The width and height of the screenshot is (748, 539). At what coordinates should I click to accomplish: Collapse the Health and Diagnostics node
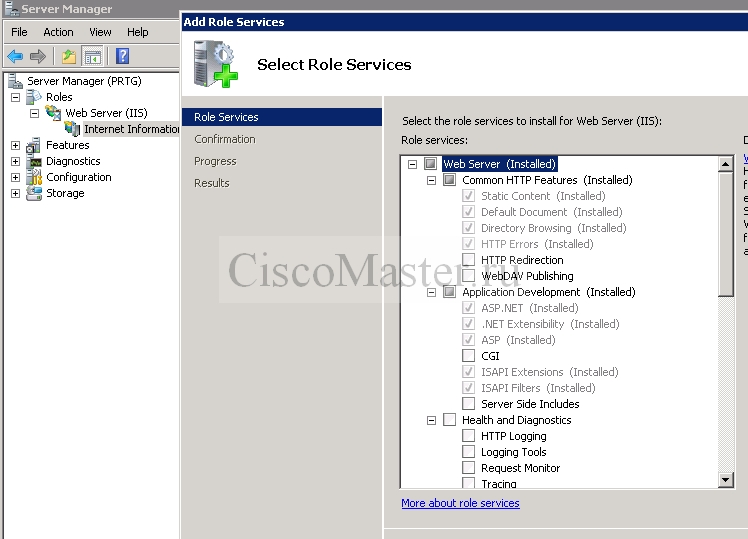[431, 420]
